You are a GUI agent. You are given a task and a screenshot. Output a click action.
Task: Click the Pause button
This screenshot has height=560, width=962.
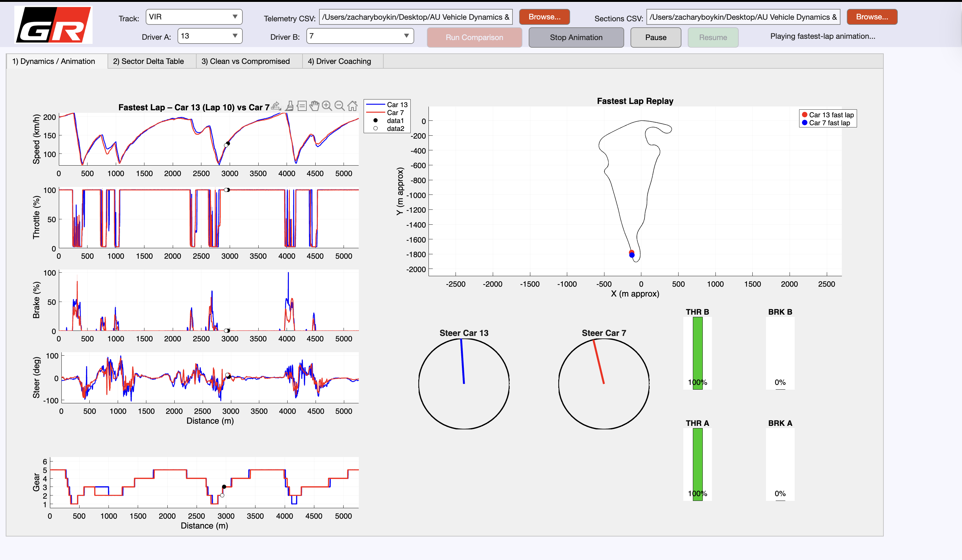(x=655, y=38)
